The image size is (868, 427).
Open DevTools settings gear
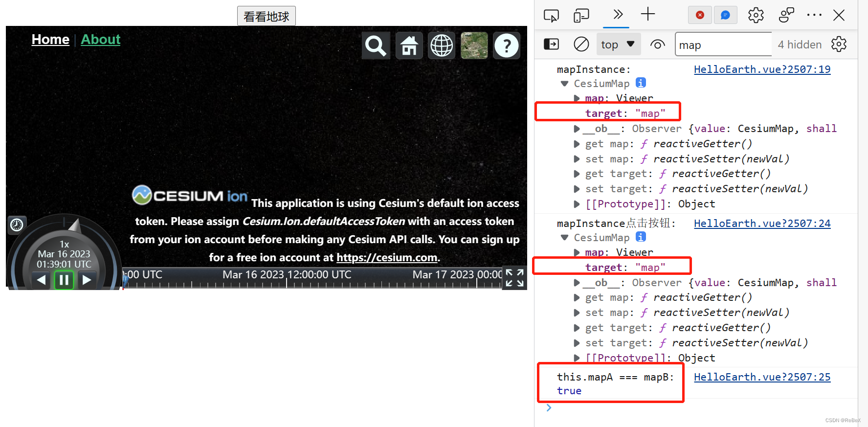pos(756,15)
